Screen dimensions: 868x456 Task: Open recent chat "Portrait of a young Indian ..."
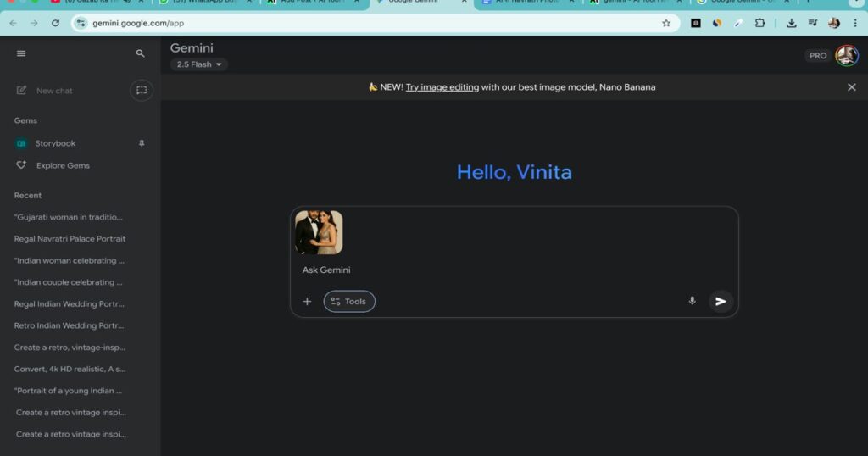coord(68,391)
